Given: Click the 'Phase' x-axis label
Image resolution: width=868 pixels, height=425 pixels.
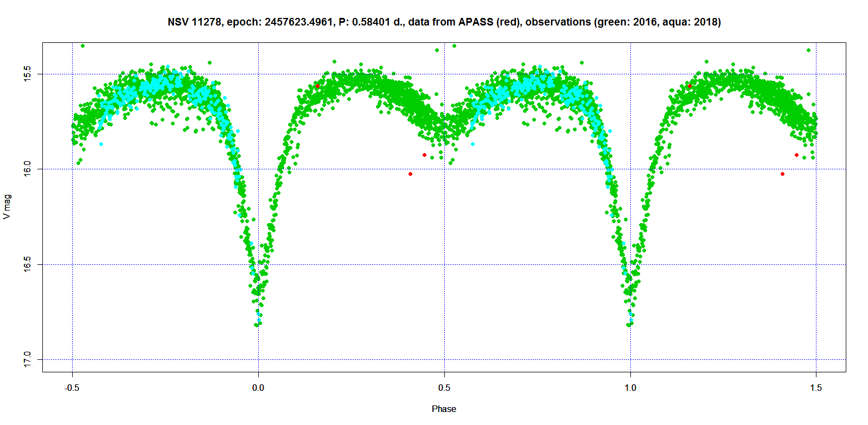Looking at the screenshot, I should [x=444, y=409].
